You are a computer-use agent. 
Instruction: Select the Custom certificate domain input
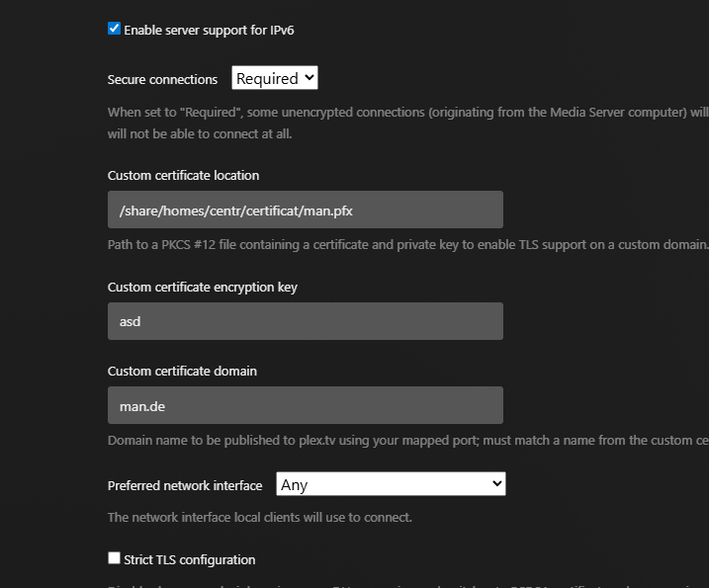305,405
